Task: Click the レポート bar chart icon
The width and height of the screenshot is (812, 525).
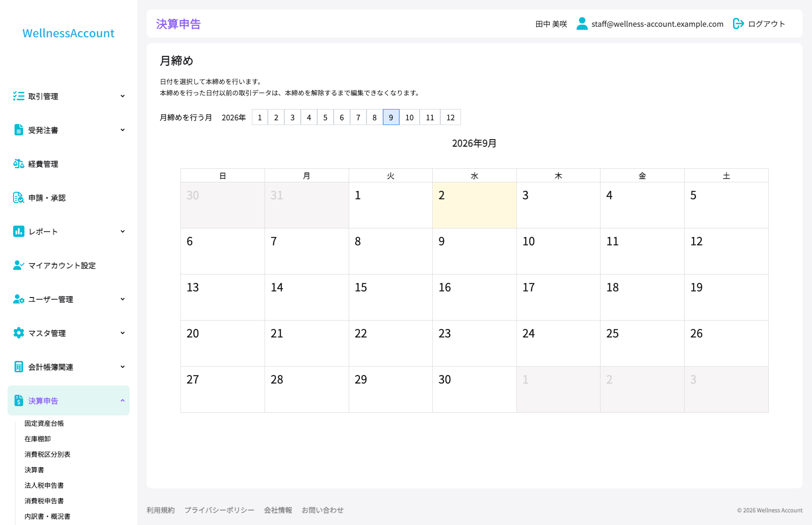Action: point(19,232)
